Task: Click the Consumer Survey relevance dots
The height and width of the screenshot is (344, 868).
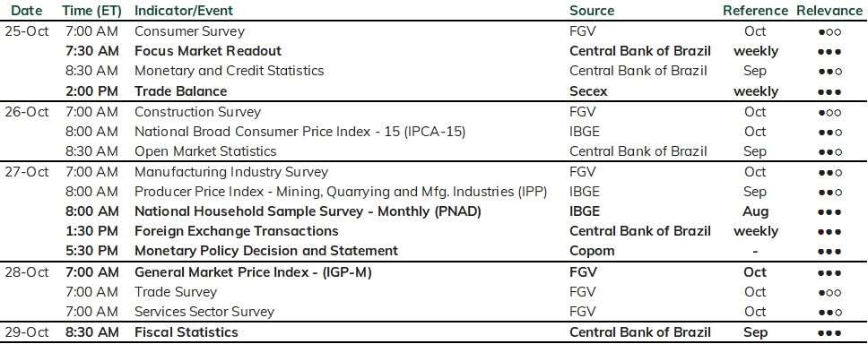Action: click(x=829, y=32)
